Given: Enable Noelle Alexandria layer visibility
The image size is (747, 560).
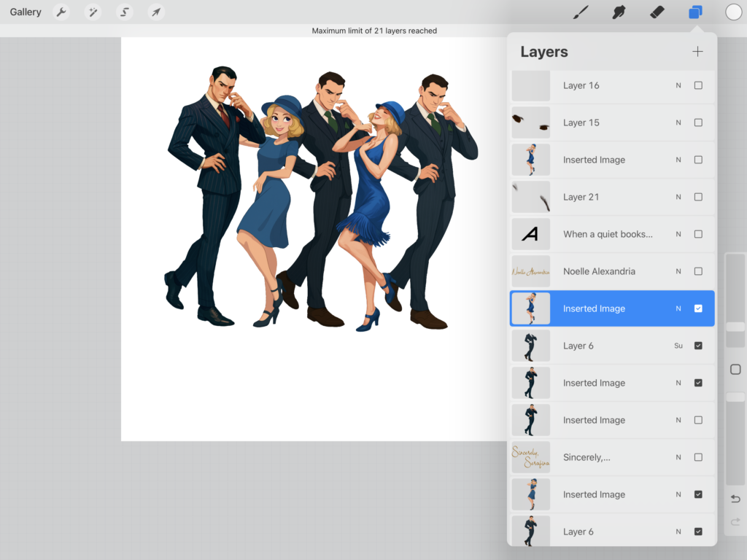Looking at the screenshot, I should tap(698, 271).
